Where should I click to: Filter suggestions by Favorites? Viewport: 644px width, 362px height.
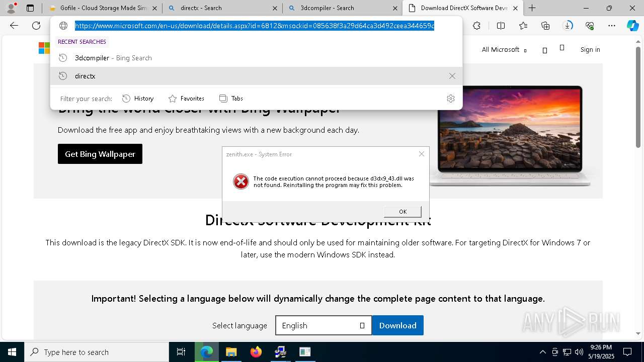186,99
